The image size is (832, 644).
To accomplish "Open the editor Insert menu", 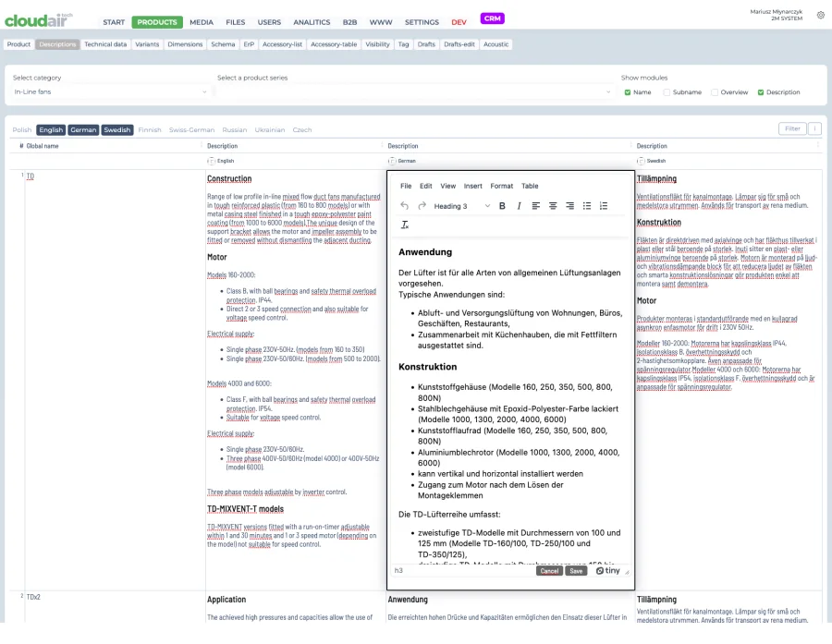I will pos(472,187).
